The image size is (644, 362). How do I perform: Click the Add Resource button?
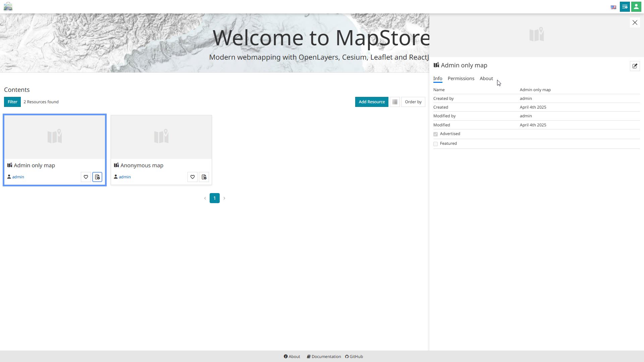click(x=372, y=102)
